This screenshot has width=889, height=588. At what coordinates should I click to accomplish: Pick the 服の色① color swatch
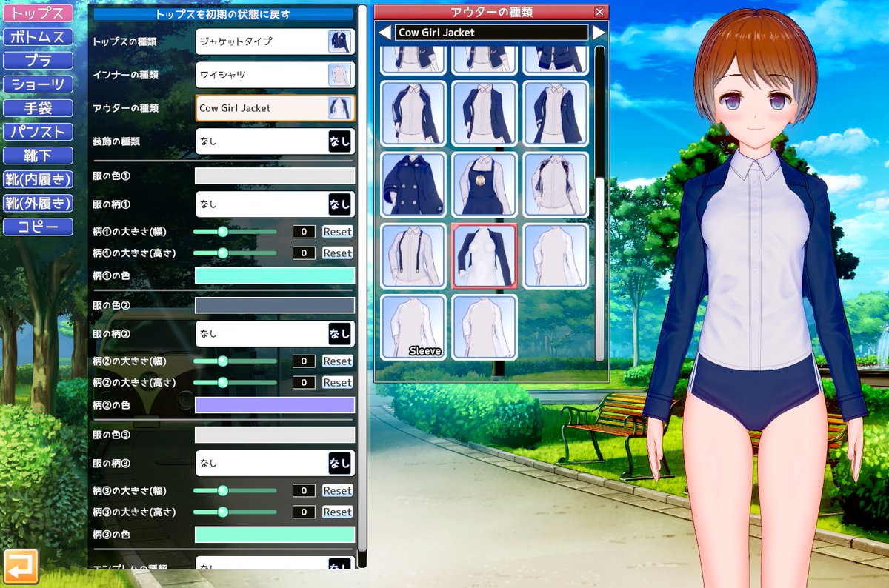[x=275, y=176]
